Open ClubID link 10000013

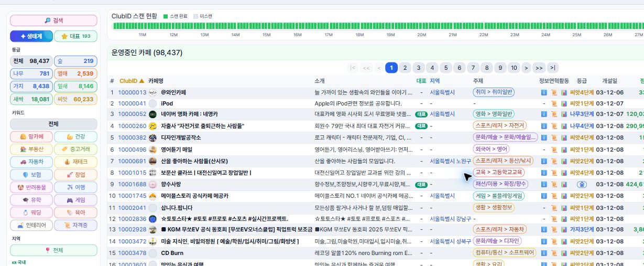pyautogui.click(x=132, y=92)
